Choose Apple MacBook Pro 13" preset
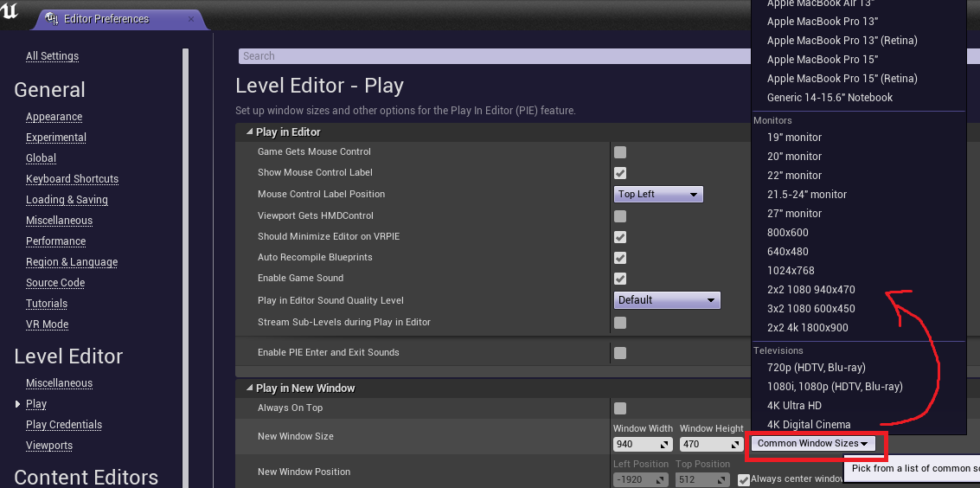Viewport: 980px width, 488px height. (x=823, y=22)
